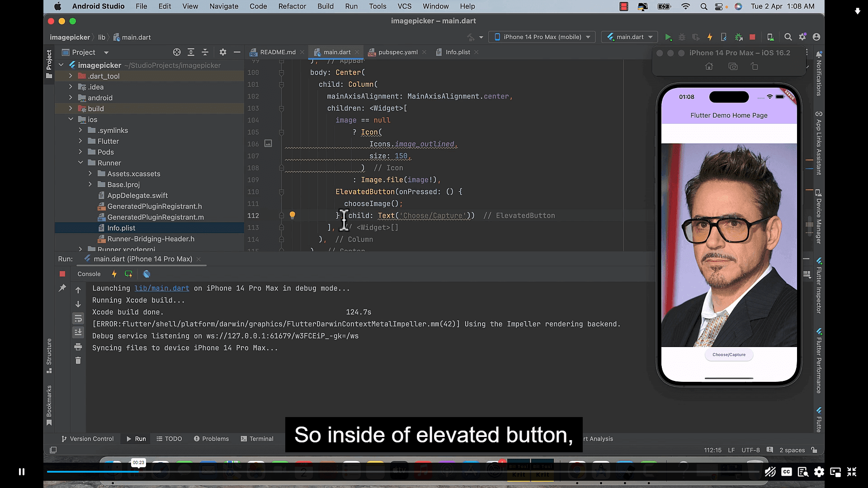Viewport: 868px width, 488px height.
Task: Switch to the pubspec.yaml editor tab
Action: coord(398,52)
